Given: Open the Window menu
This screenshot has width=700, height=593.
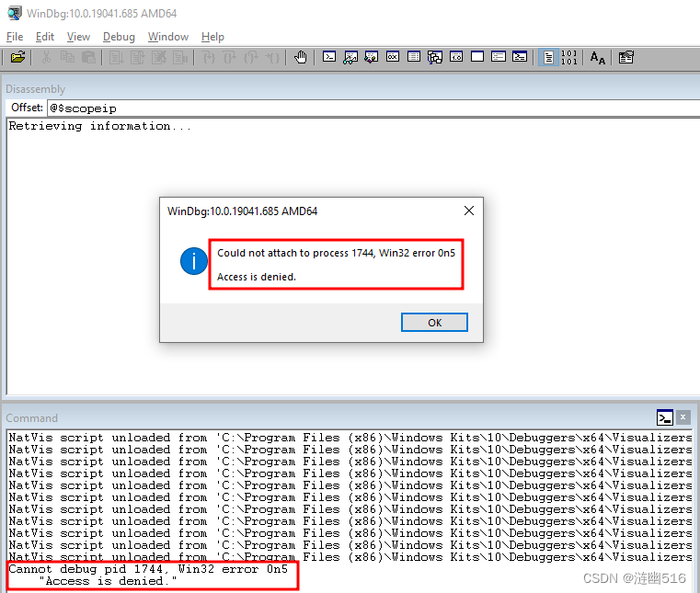Looking at the screenshot, I should pyautogui.click(x=168, y=37).
